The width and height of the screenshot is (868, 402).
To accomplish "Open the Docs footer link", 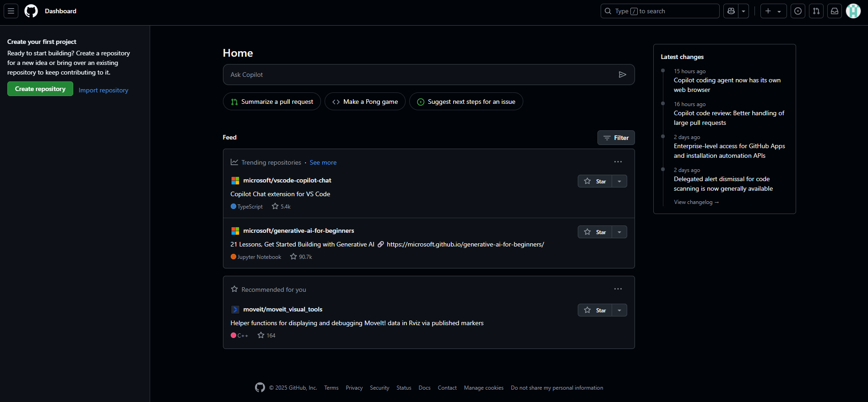I will pos(424,388).
